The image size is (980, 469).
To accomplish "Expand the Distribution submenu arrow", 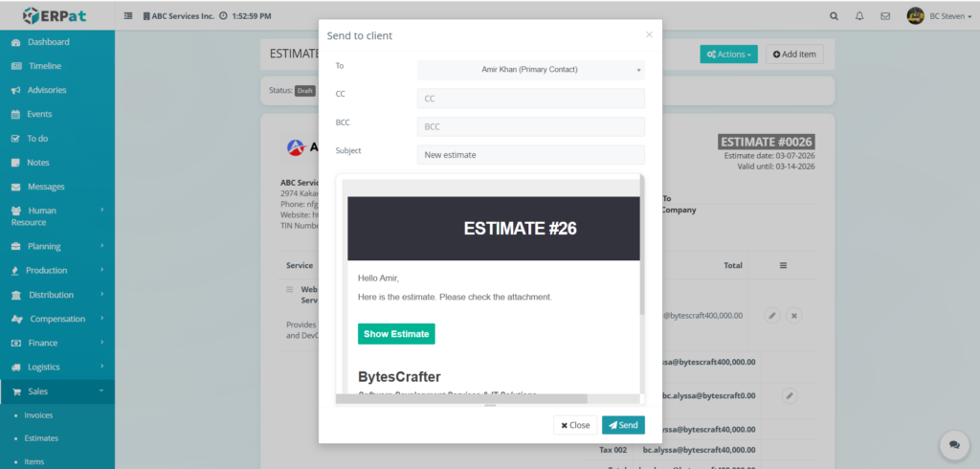I will [101, 295].
